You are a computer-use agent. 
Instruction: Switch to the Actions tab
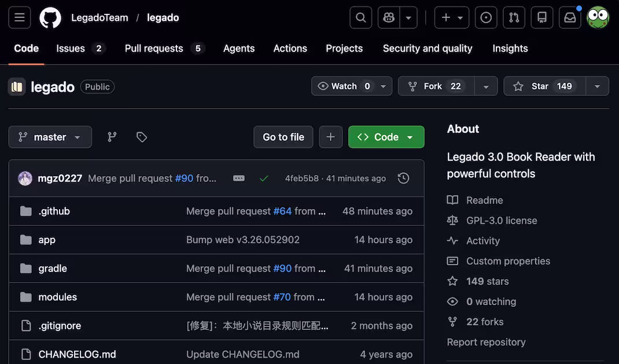click(290, 49)
